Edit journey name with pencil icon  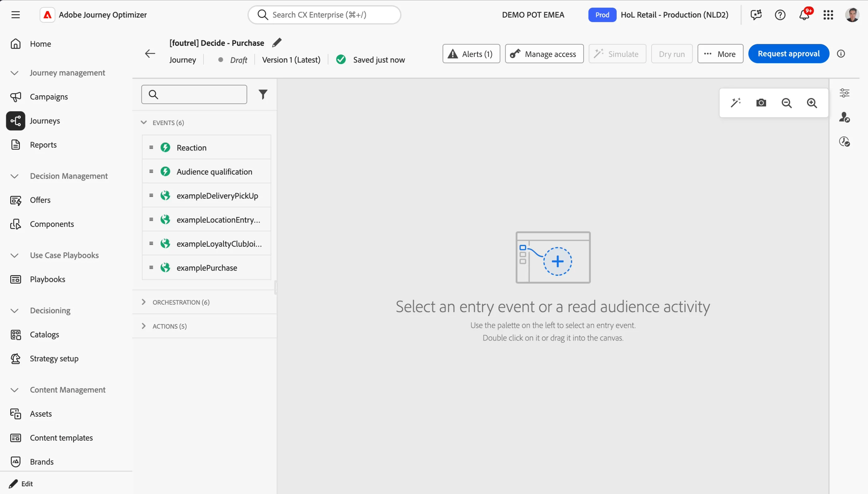coord(277,43)
